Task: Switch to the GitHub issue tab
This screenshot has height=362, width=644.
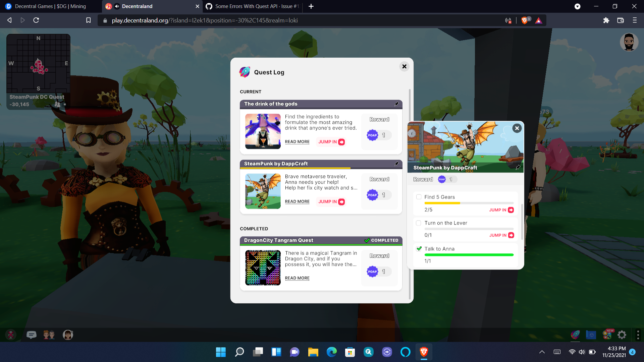Action: click(x=252, y=6)
